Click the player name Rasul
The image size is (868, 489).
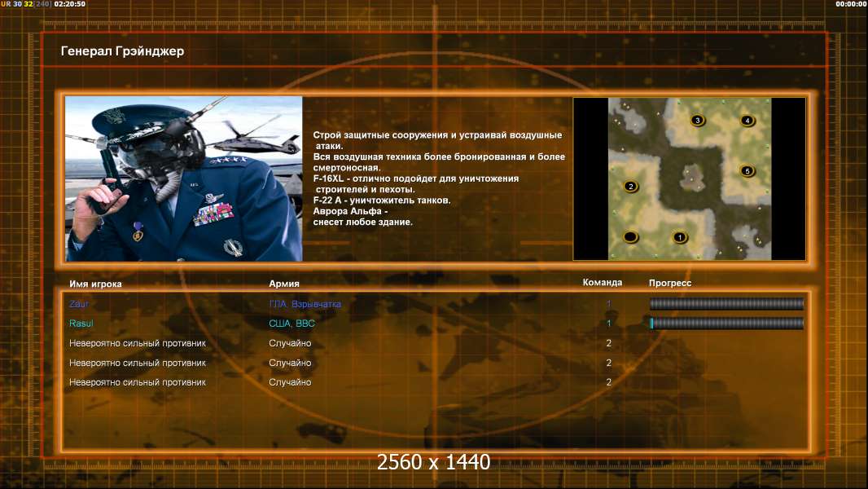(81, 324)
